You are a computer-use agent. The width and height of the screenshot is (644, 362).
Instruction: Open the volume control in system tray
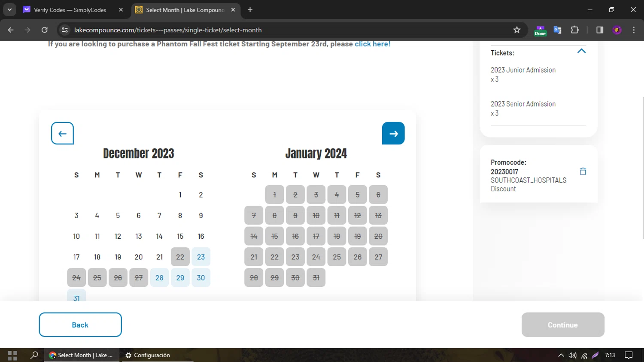[x=572, y=355]
